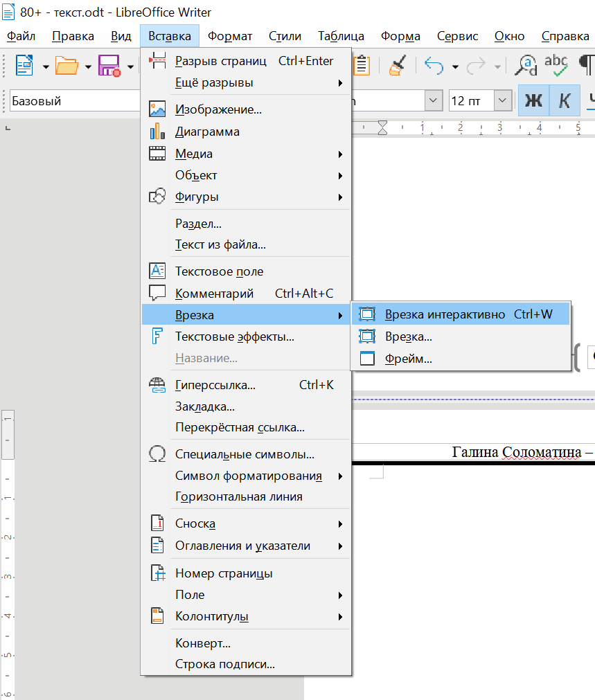Viewport: 595px width, 700px height.
Task: Open the Таблица menu
Action: pos(341,36)
